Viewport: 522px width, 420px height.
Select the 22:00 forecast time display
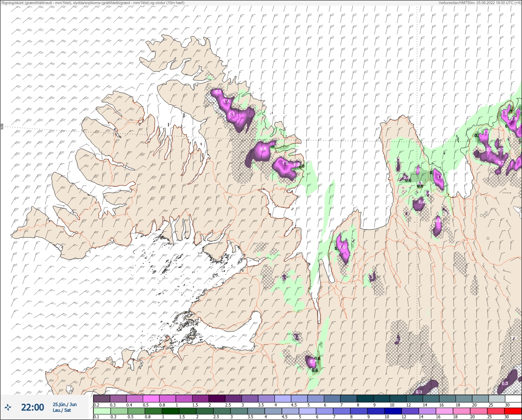(x=33, y=407)
